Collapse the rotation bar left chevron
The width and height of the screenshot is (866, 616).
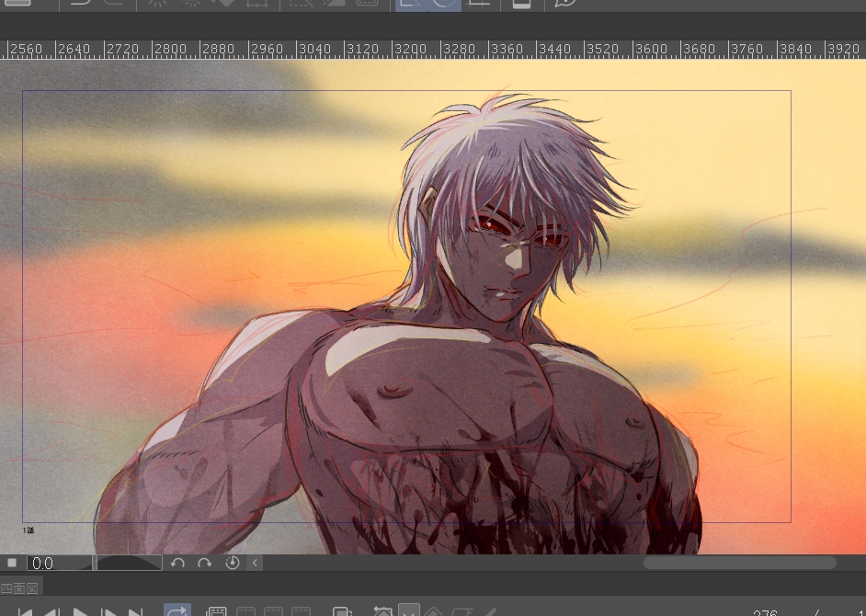click(255, 563)
